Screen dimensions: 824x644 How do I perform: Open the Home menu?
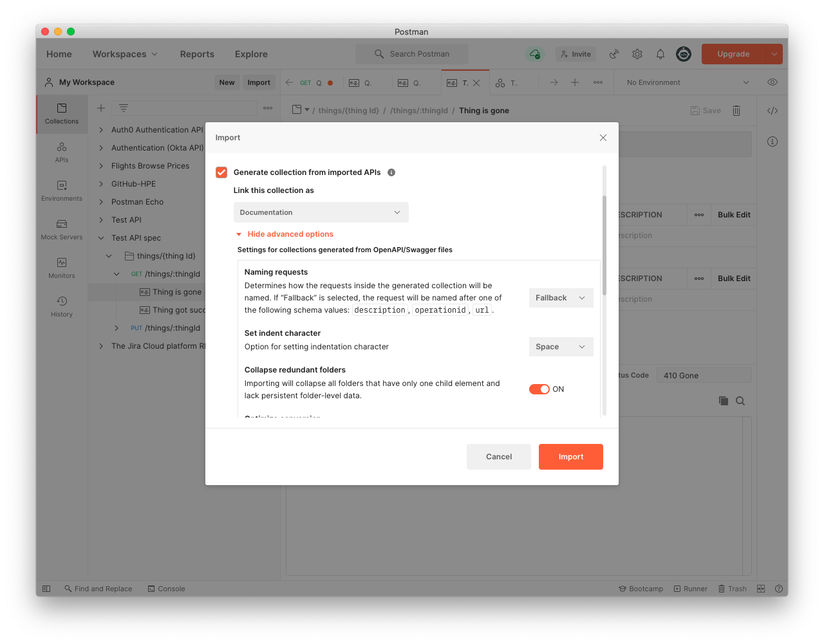tap(59, 54)
